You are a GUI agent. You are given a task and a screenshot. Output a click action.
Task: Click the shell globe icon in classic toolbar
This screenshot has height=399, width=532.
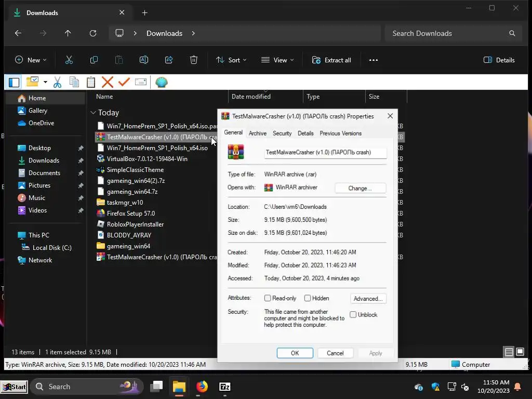162,82
